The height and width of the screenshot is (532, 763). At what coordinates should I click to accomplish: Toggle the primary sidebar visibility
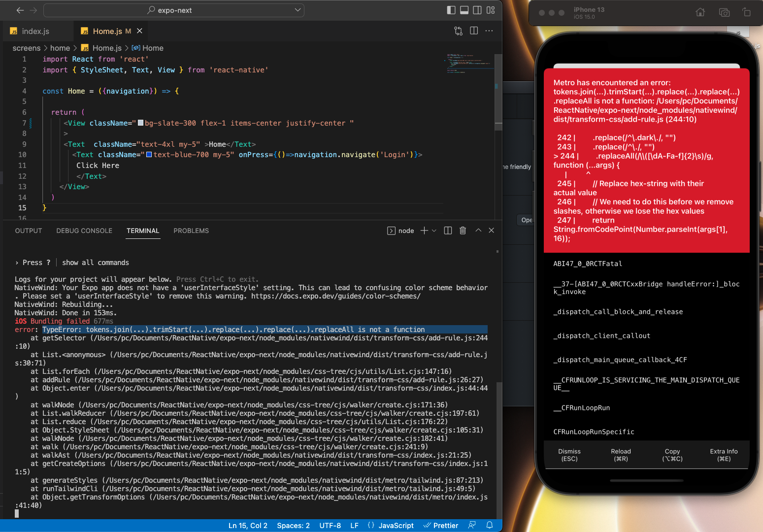[x=451, y=10]
